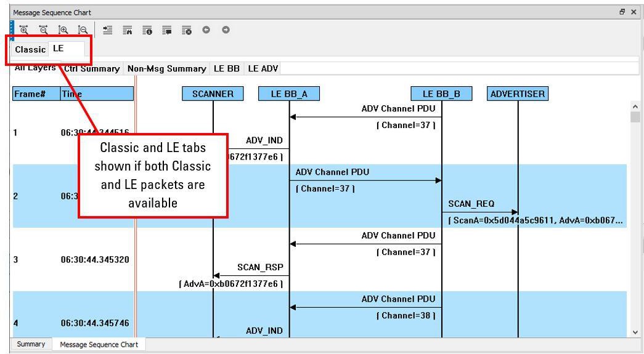Click vertical zoom in icon
This screenshot has height=354, width=644.
pos(63,30)
